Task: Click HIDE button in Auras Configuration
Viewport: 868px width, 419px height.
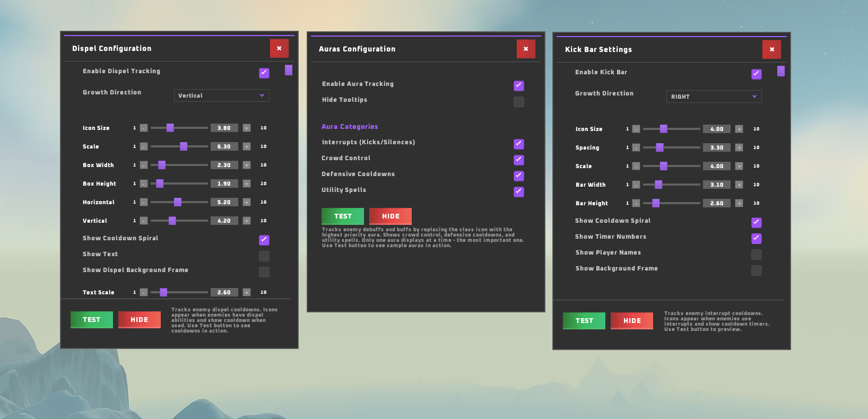Action: [x=390, y=216]
